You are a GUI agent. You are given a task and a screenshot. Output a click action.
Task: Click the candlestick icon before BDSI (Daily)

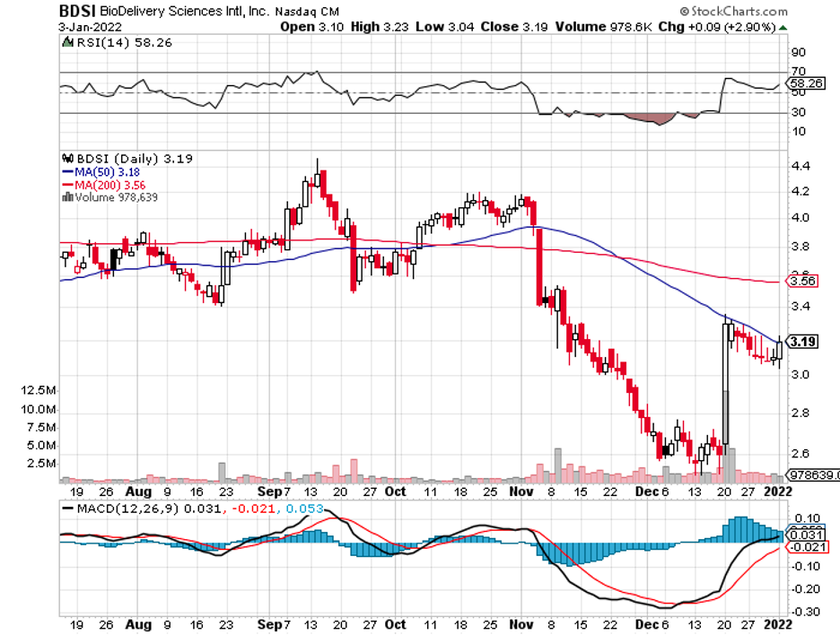pyautogui.click(x=66, y=159)
